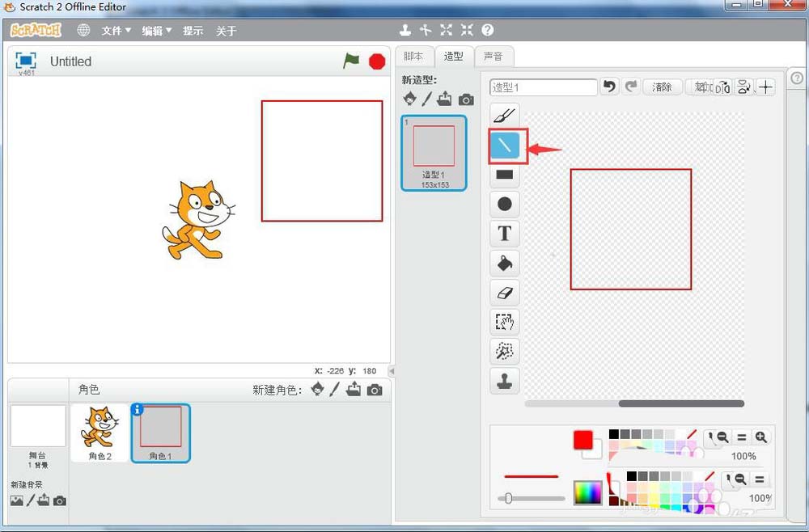This screenshot has height=532, width=809.
Task: Open the 文件 menu
Action: pyautogui.click(x=116, y=31)
